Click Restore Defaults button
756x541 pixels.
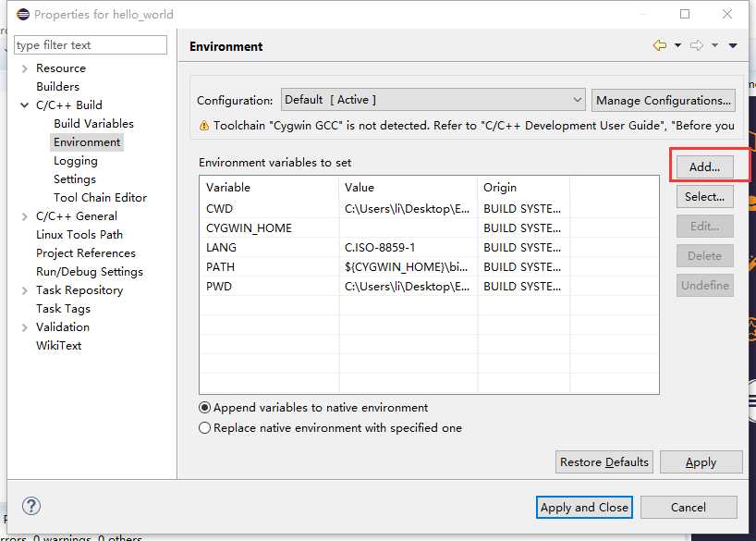click(x=604, y=461)
